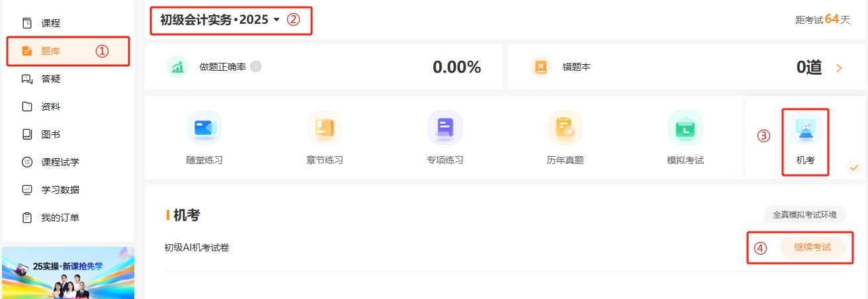Open the 初级AI机考试卷 exam entry
The height and width of the screenshot is (299, 868).
196,247
